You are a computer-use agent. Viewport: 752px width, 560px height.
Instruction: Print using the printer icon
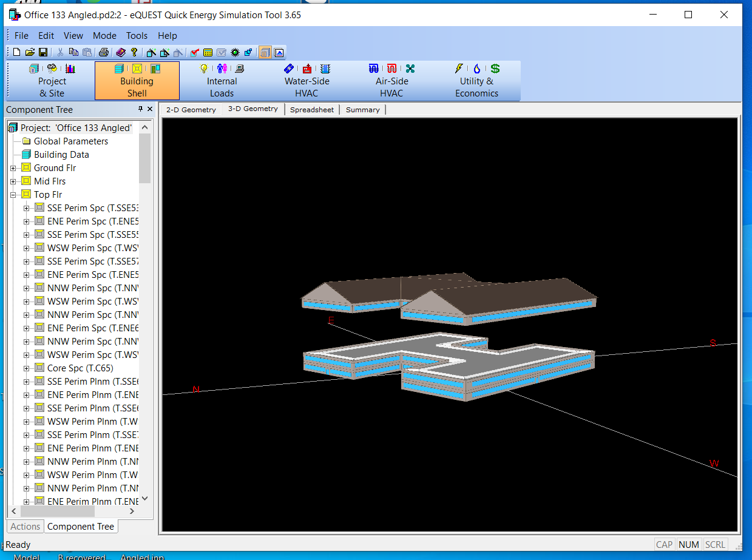coord(104,53)
